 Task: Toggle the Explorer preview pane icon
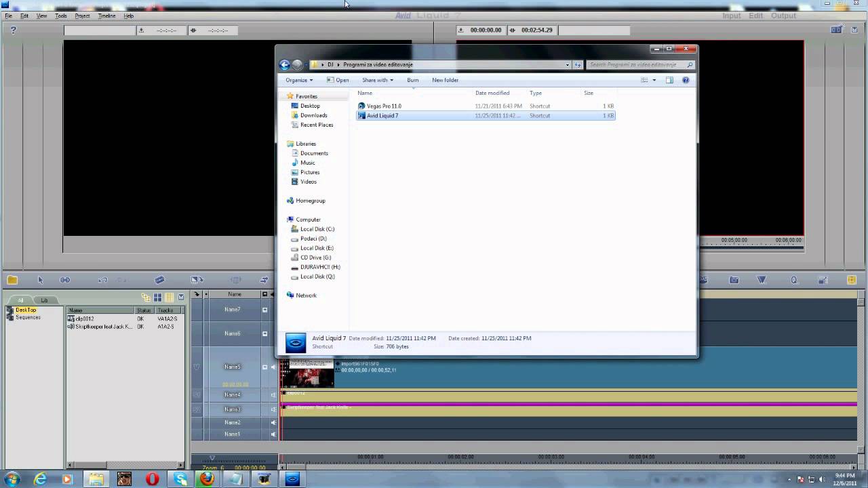click(669, 80)
